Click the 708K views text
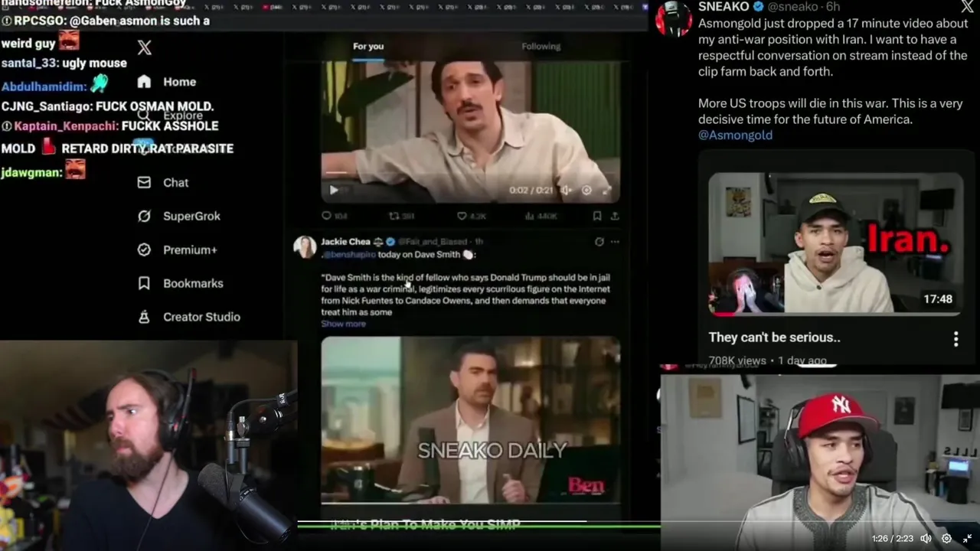Viewport: 980px width, 551px height. [737, 360]
